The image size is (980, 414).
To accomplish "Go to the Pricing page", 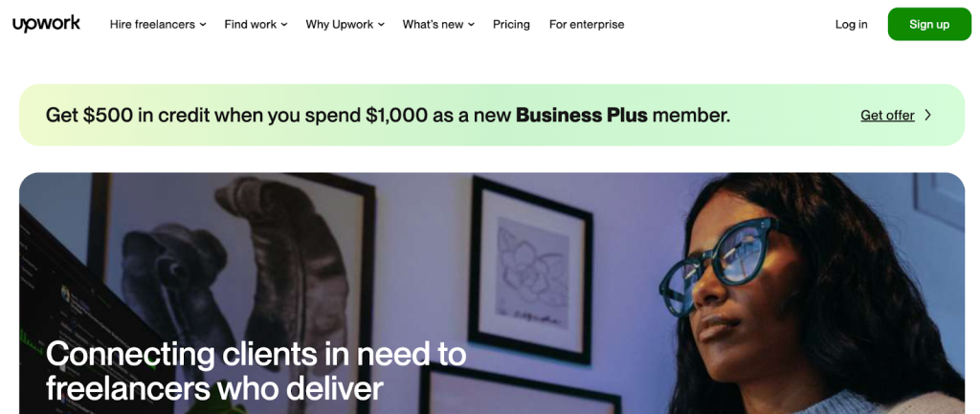I will [x=511, y=24].
